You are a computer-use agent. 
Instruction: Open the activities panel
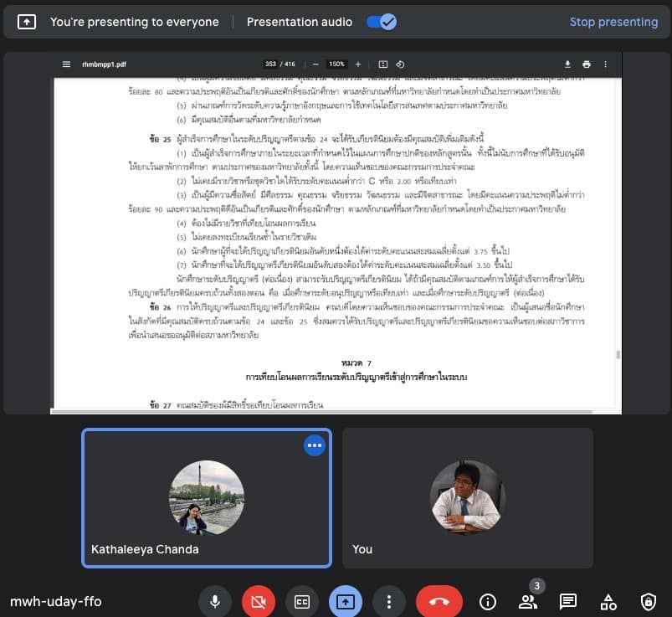coord(608,601)
